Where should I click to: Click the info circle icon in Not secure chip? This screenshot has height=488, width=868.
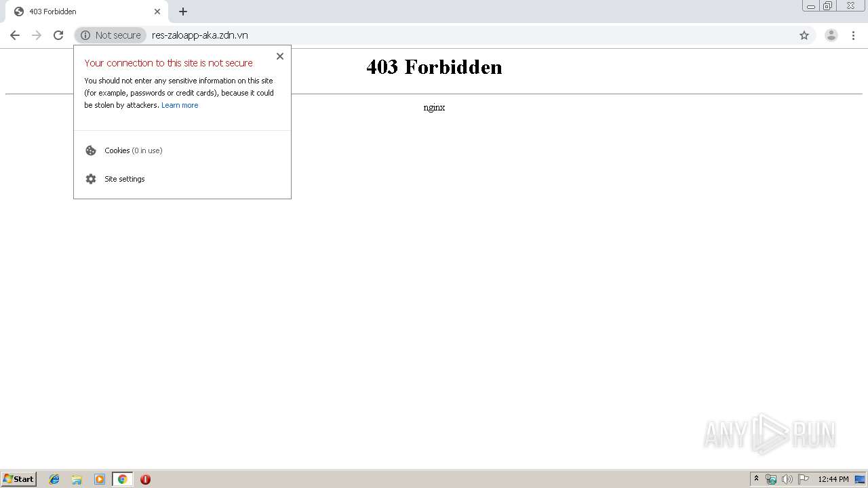[x=85, y=35]
